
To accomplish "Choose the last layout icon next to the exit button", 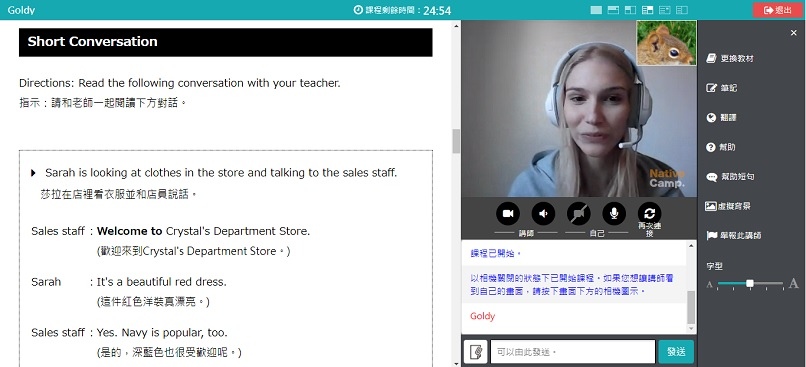I will pyautogui.click(x=682, y=10).
